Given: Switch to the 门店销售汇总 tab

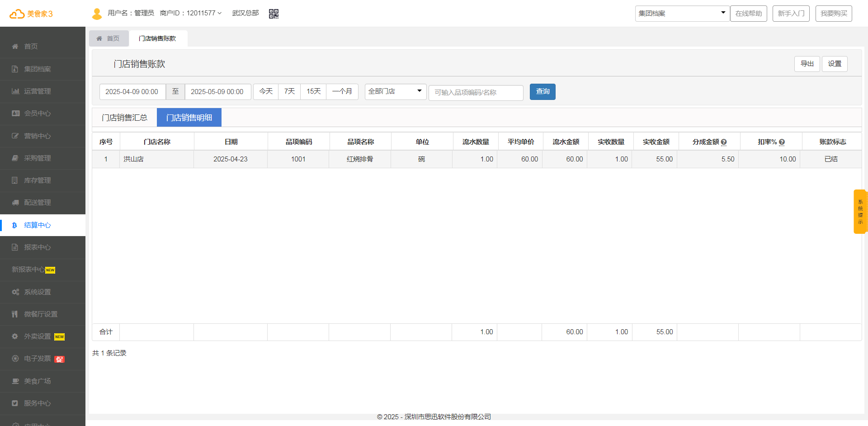Looking at the screenshot, I should point(124,118).
